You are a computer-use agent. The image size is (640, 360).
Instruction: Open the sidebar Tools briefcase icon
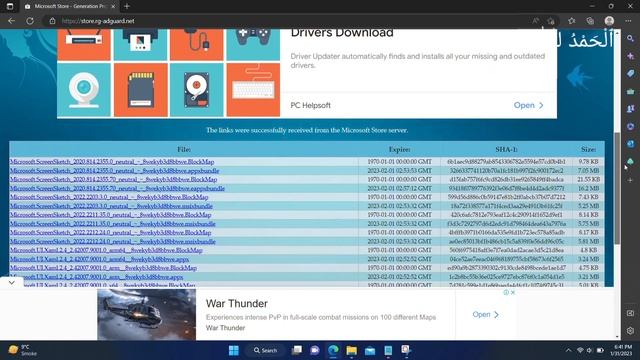tap(631, 91)
